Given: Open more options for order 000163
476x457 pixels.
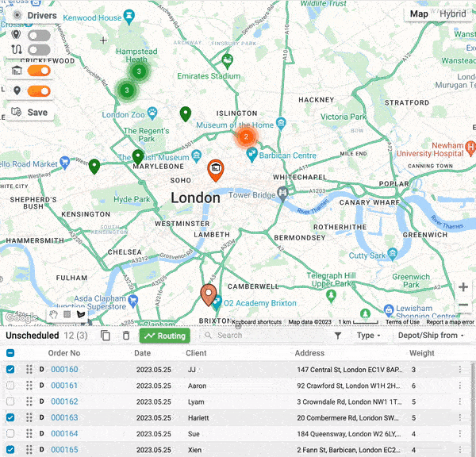Looking at the screenshot, I should pyautogui.click(x=460, y=417).
